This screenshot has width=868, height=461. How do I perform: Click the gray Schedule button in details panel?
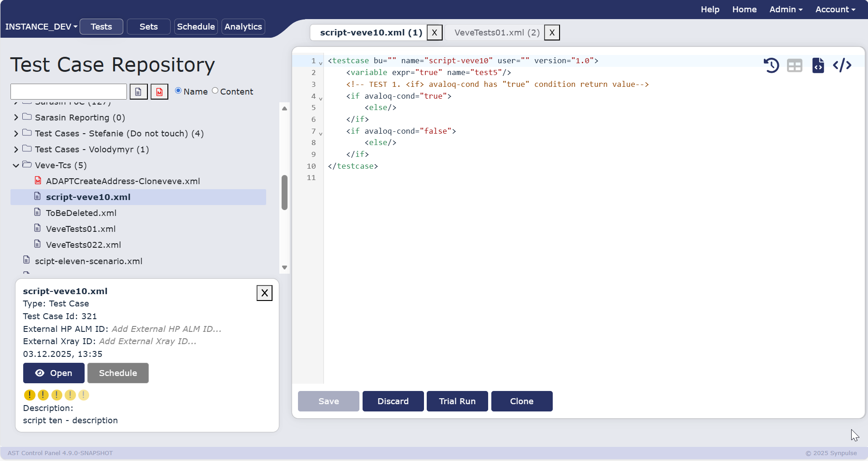click(x=118, y=373)
